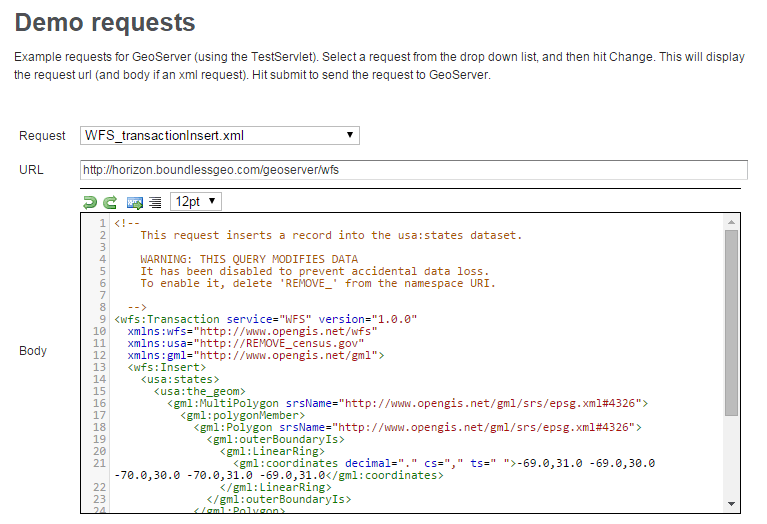767x524 pixels.
Task: Click the go-to-line icon in editor toolbar
Action: (134, 202)
